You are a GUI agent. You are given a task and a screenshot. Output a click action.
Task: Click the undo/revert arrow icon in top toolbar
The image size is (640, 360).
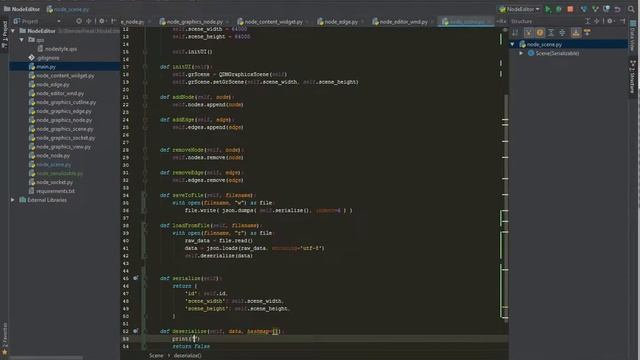(618, 9)
